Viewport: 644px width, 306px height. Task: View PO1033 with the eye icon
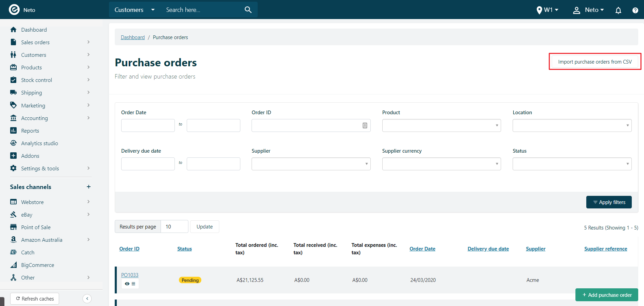[127, 284]
